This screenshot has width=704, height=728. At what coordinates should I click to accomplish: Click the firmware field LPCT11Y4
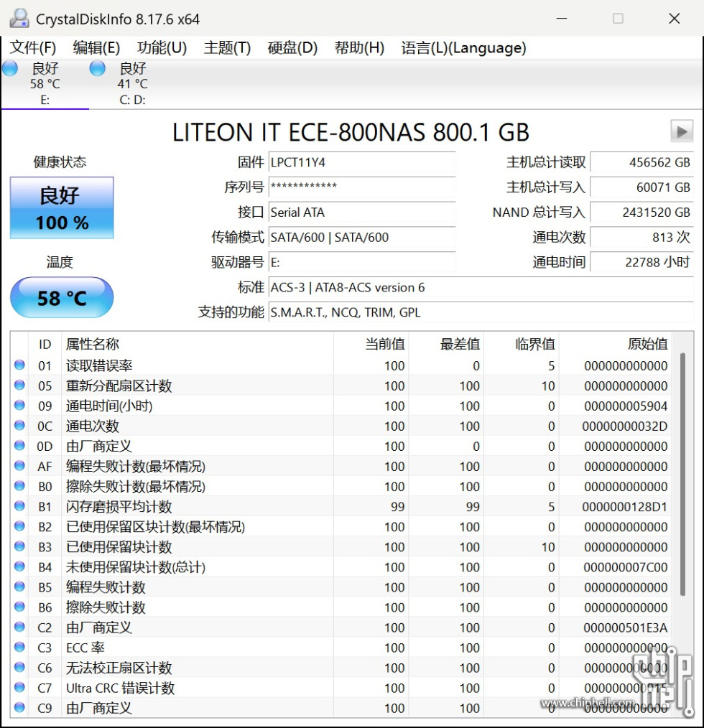361,163
